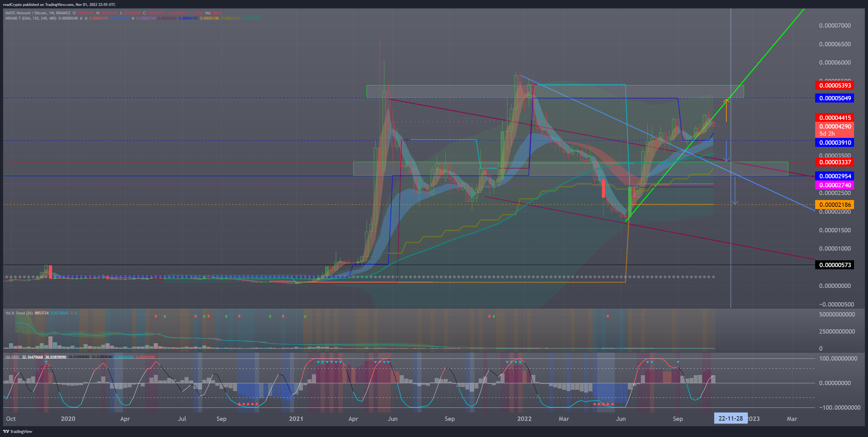Select the MRHAB-T indicator legend

coord(31,18)
